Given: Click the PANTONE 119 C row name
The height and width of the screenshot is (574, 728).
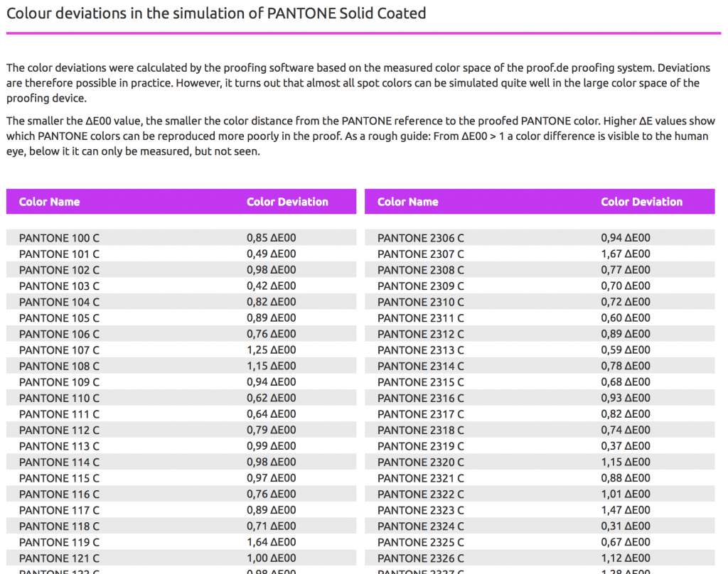Looking at the screenshot, I should pyautogui.click(x=59, y=543).
